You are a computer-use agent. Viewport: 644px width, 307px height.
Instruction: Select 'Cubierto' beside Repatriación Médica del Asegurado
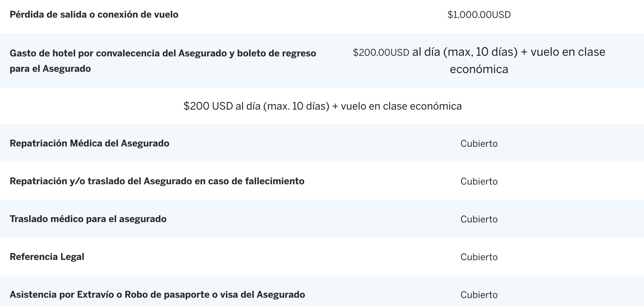click(479, 144)
